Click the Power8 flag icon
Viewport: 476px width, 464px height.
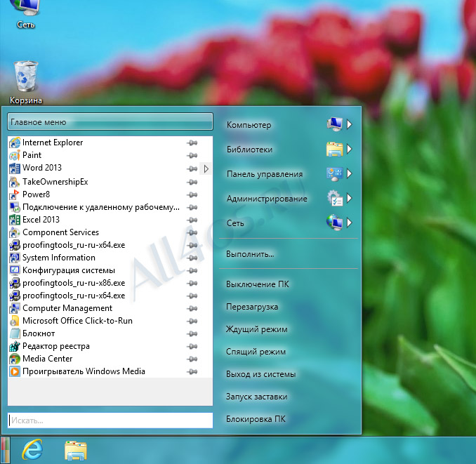point(15,194)
